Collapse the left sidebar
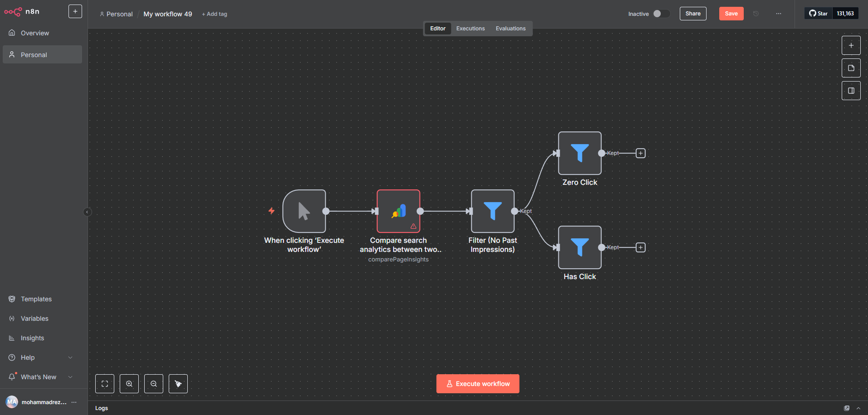The height and width of the screenshot is (415, 868). (x=88, y=212)
